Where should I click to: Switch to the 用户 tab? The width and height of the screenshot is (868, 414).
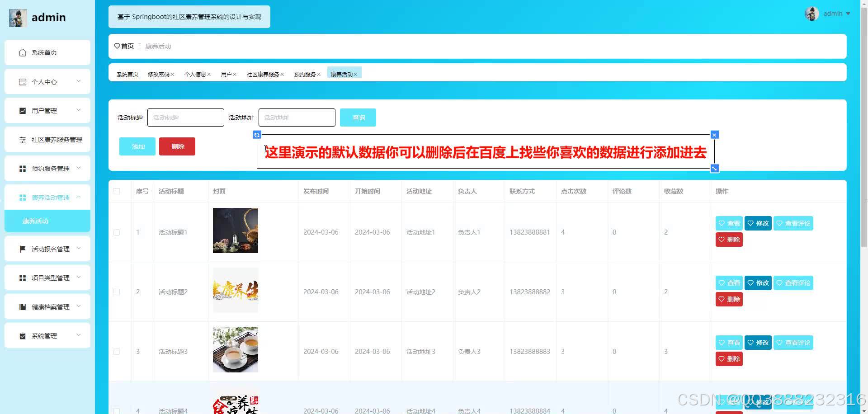pos(226,74)
